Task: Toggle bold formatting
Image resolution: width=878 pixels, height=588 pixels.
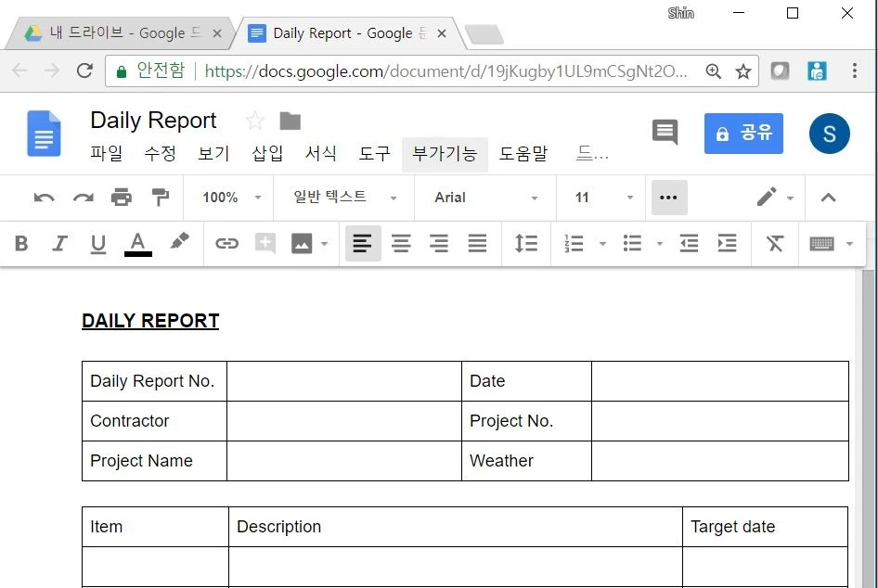Action: tap(21, 243)
